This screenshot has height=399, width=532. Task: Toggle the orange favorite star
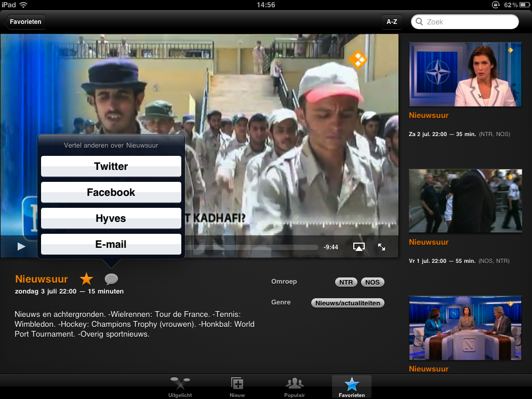(x=86, y=279)
